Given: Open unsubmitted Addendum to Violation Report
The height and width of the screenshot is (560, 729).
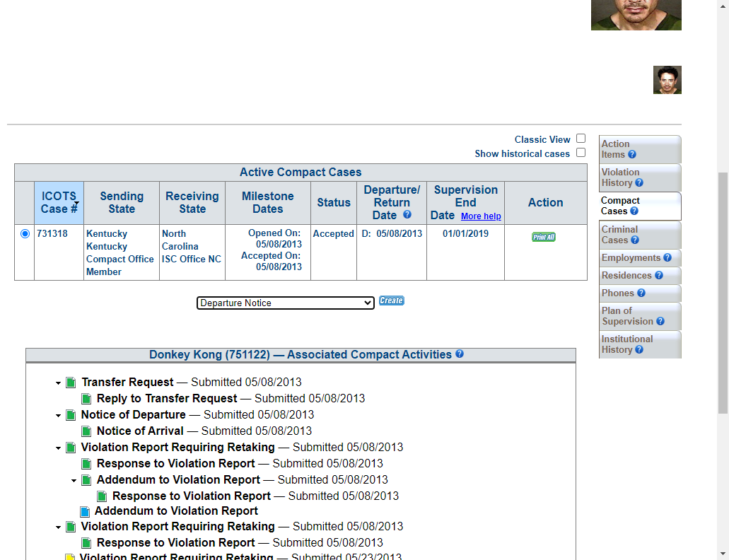Looking at the screenshot, I should click(176, 511).
